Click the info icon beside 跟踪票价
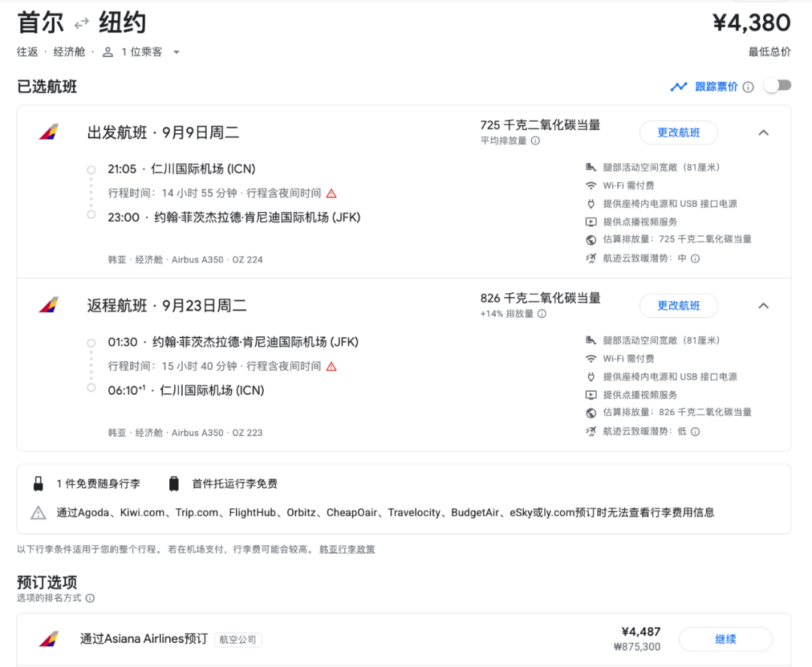812x667 pixels. [x=748, y=87]
